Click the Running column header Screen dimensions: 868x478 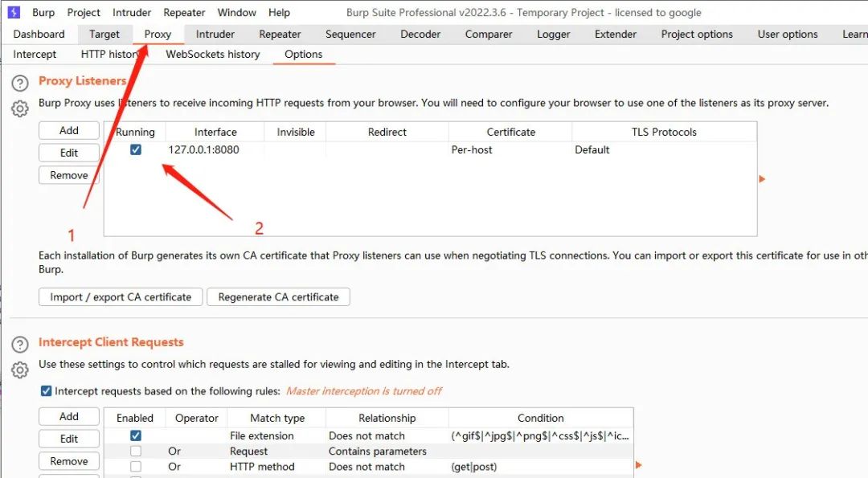135,133
